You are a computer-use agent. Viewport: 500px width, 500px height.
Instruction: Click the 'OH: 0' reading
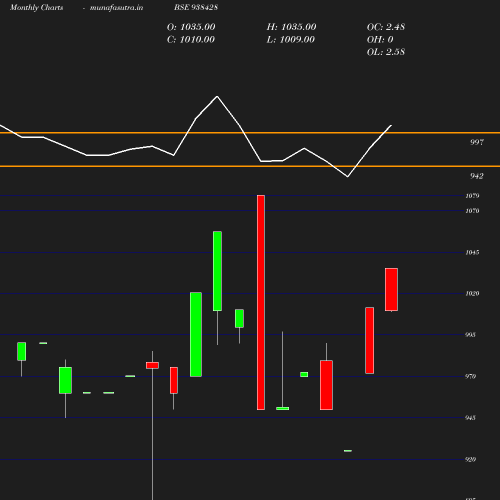click(380, 40)
